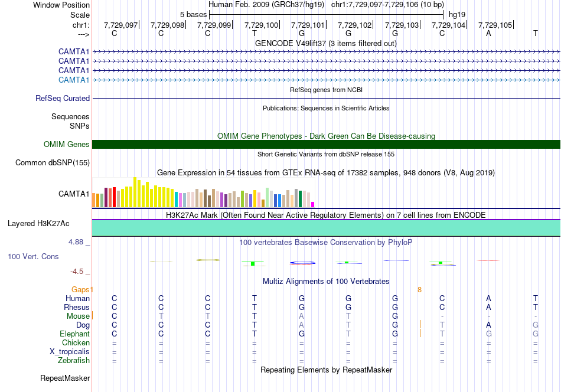Image resolution: width=561 pixels, height=392 pixels.
Task: Click the faded G in the Elephant row's A column
Action: pos(488,334)
